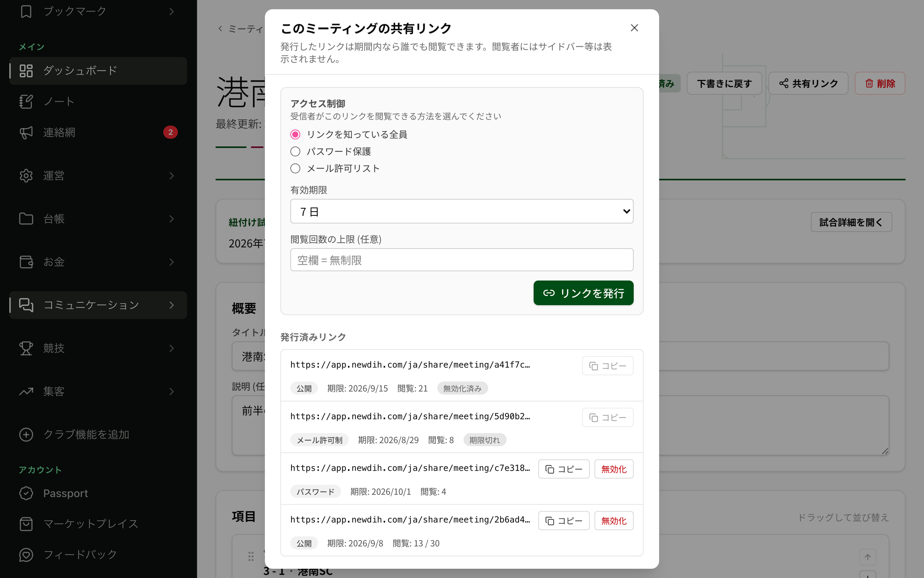Click the bookmark icon in sidebar

[x=26, y=11]
